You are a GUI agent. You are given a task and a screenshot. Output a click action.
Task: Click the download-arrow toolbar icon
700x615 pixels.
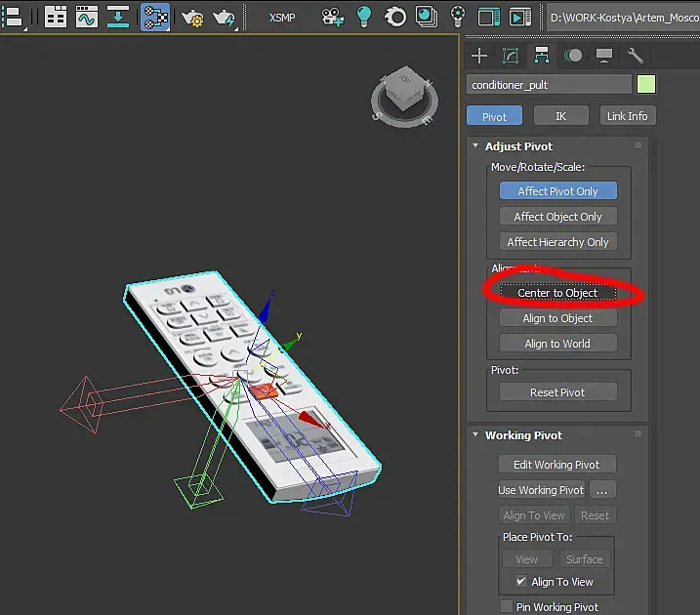point(118,17)
